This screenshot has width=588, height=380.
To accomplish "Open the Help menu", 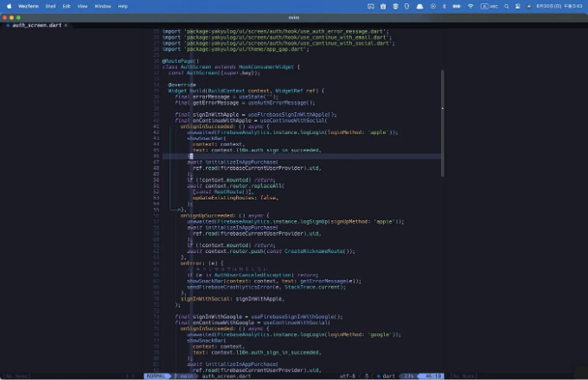I will (123, 6).
